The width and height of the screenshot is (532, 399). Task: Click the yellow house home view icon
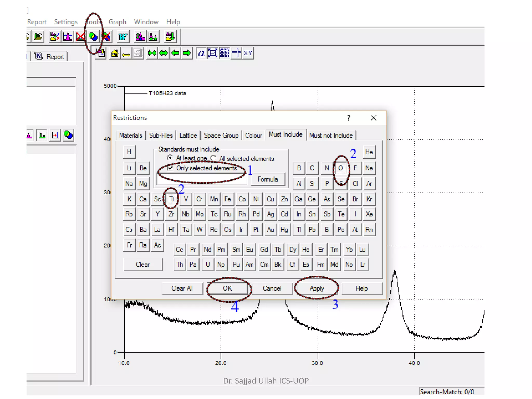tap(115, 53)
